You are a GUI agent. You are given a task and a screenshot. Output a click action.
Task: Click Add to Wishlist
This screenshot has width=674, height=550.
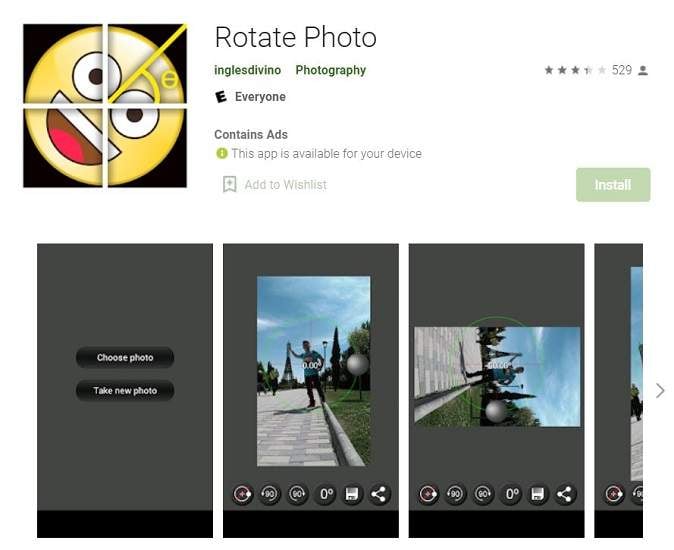point(285,185)
